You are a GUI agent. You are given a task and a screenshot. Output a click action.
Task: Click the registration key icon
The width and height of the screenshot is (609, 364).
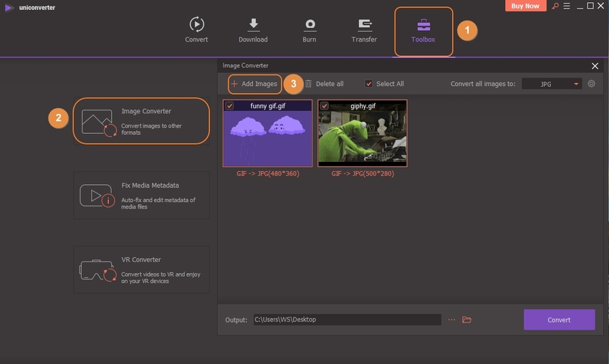tap(555, 6)
